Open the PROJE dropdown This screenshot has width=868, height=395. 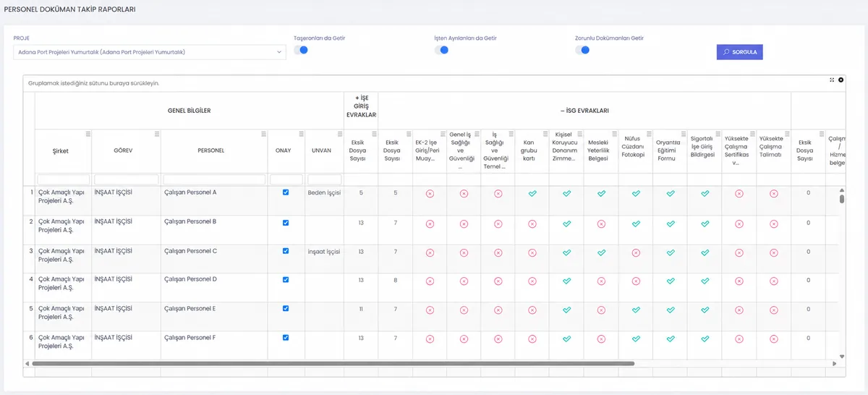tap(149, 52)
